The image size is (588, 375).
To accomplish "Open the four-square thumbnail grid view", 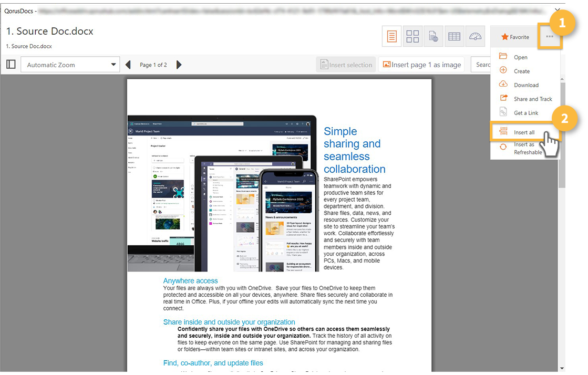I will (x=412, y=36).
